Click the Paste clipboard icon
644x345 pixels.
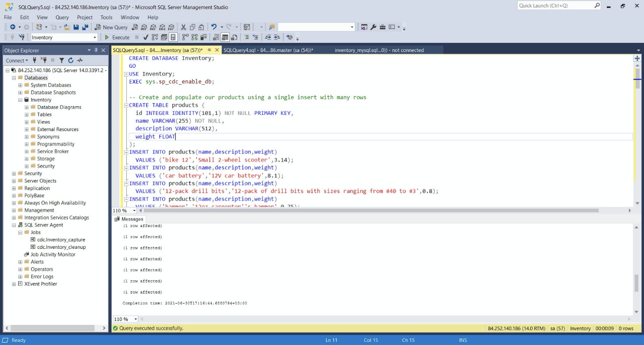(x=201, y=27)
